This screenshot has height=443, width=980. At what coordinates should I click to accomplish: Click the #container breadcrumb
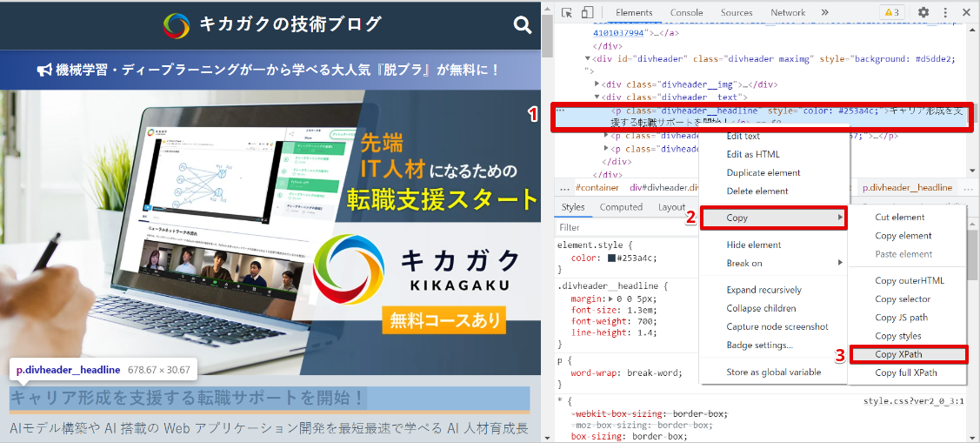point(597,188)
